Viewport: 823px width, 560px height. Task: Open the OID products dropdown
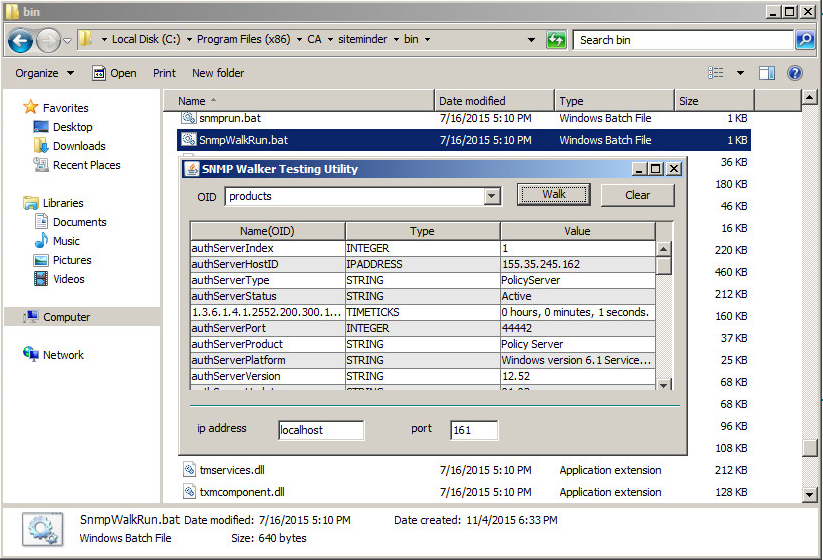491,196
